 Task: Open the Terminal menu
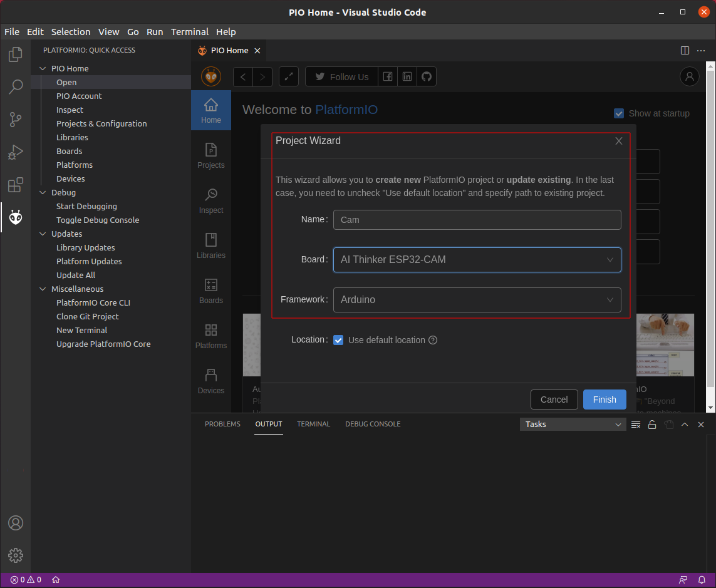190,32
